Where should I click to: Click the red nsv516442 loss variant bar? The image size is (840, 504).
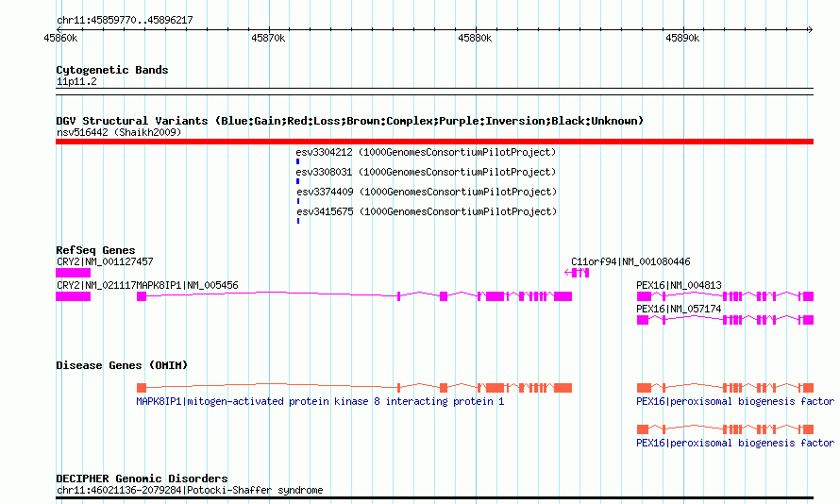coord(434,142)
